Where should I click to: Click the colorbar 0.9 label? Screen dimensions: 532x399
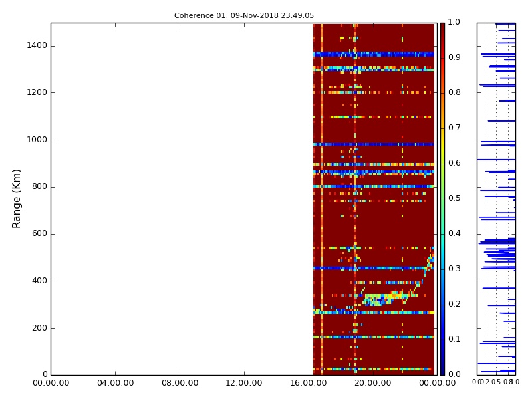tap(454, 57)
